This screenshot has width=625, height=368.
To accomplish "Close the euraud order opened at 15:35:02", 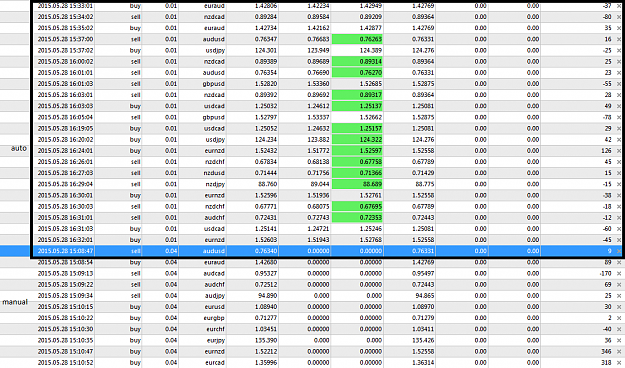I will [x=619, y=28].
